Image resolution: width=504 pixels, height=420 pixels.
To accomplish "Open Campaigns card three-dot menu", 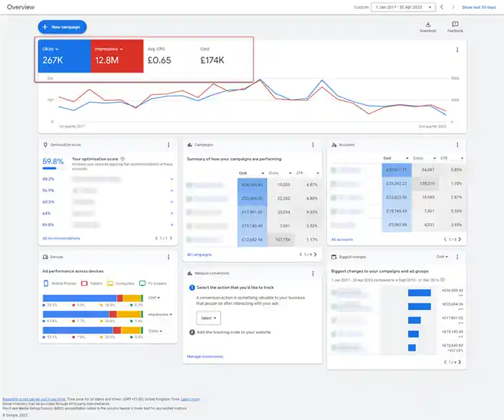I will click(312, 145).
